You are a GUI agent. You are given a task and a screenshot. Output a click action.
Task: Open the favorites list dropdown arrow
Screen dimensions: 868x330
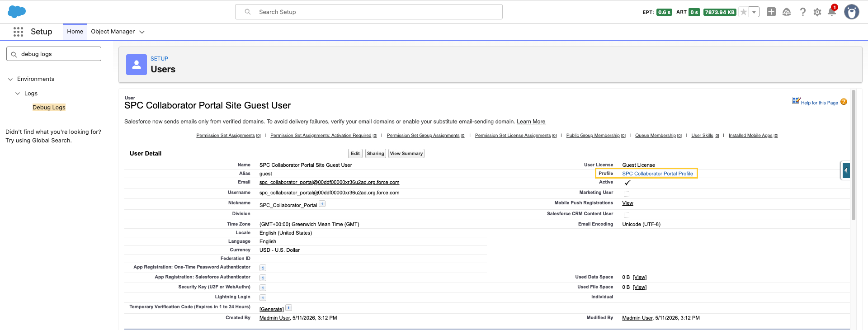click(754, 12)
